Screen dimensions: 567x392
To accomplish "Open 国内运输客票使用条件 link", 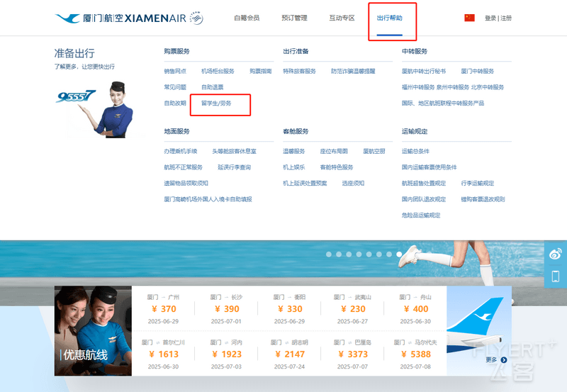I will pyautogui.click(x=429, y=167).
